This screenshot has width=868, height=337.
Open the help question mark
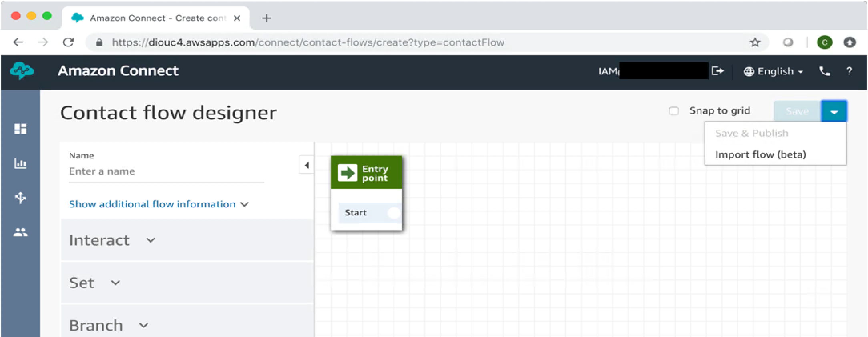tap(849, 71)
